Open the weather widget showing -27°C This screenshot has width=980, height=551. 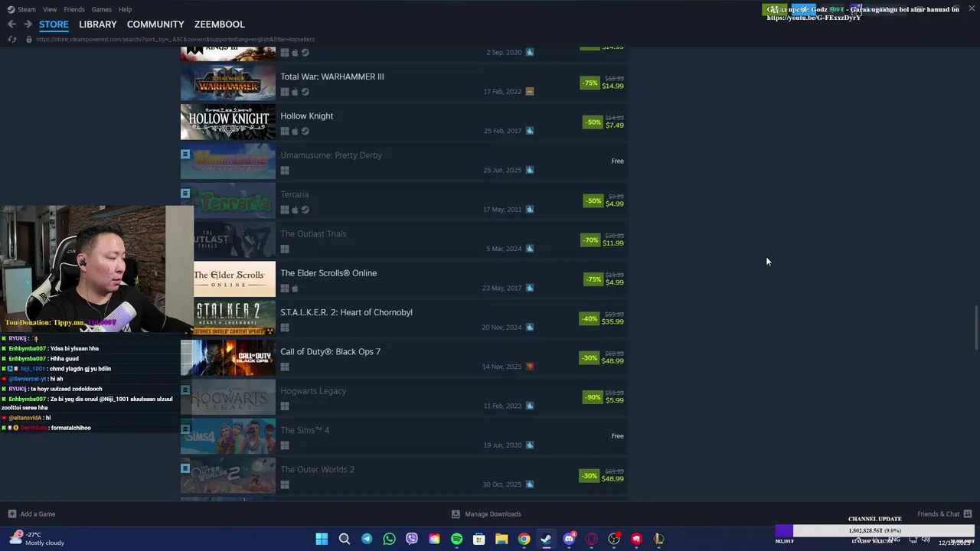coord(37,539)
